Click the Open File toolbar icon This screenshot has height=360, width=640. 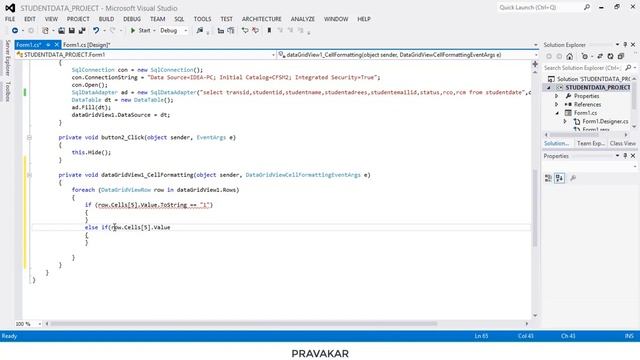tap(61, 31)
